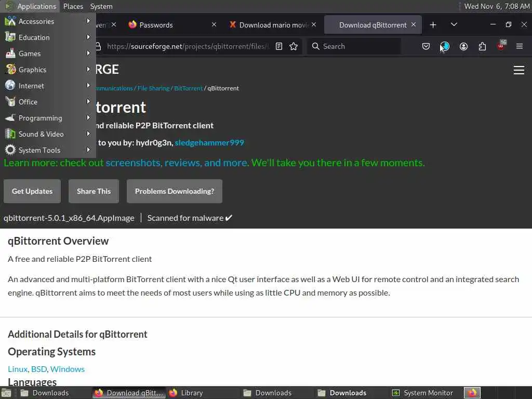The height and width of the screenshot is (399, 532).
Task: Click the clock showing Wed Nov 6
Action: tap(497, 6)
